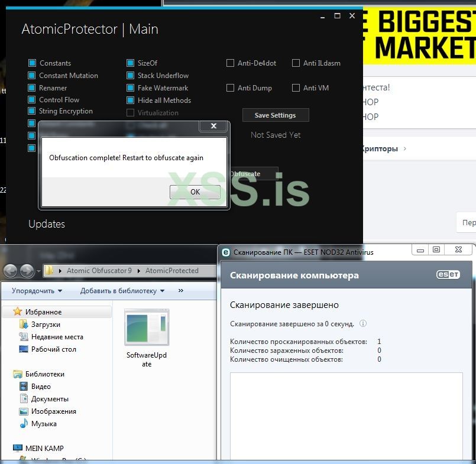Click the Музыка note icon
The image size is (476, 464).
(24, 423)
